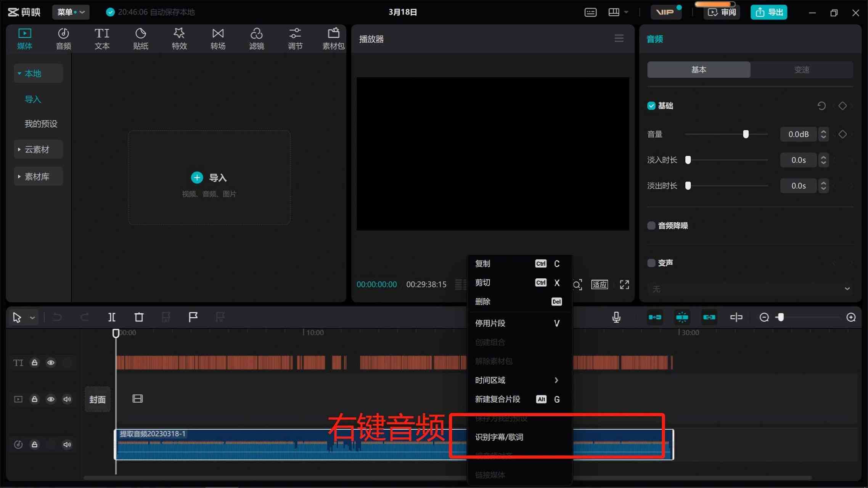Click the 文本 (Text) tool icon
This screenshot has width=868, height=488.
(101, 37)
